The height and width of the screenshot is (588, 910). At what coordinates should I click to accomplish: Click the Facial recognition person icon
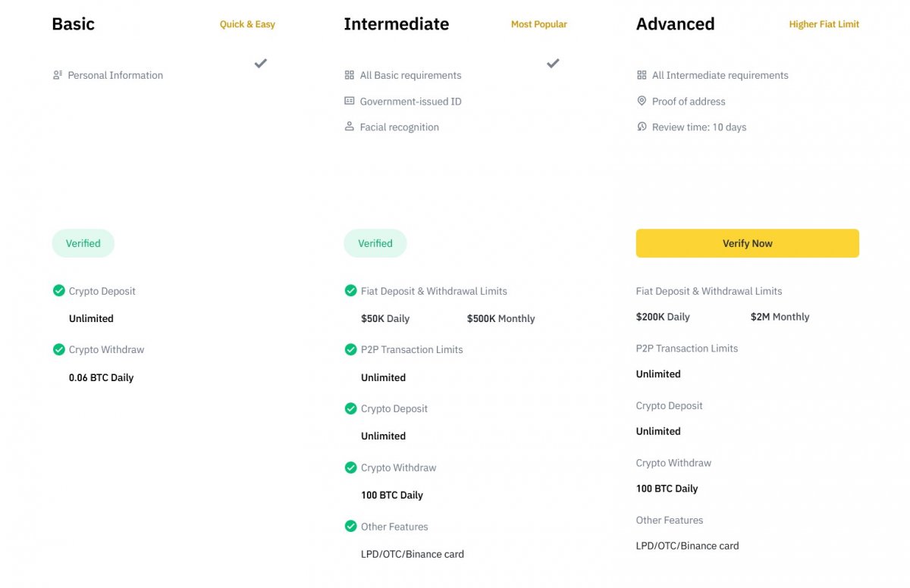349,127
